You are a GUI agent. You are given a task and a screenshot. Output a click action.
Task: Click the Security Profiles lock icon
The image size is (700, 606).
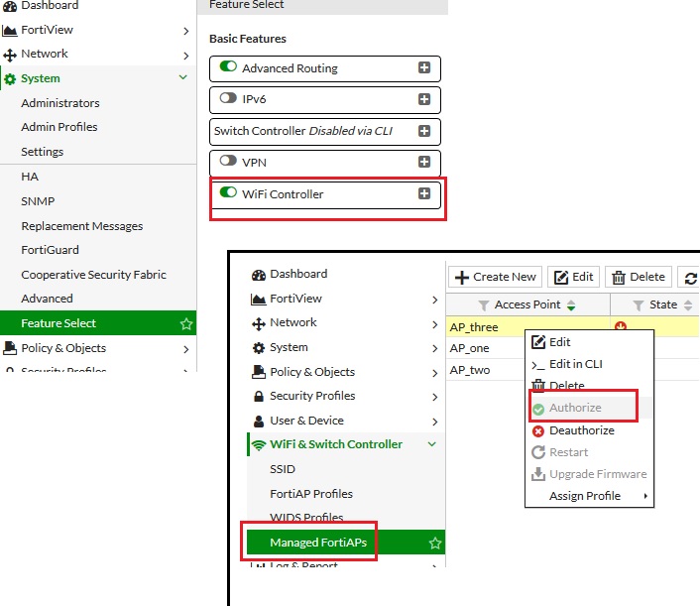259,396
